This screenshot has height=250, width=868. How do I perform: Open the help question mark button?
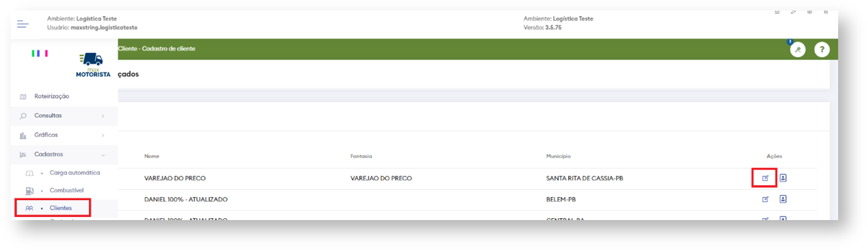click(x=822, y=49)
